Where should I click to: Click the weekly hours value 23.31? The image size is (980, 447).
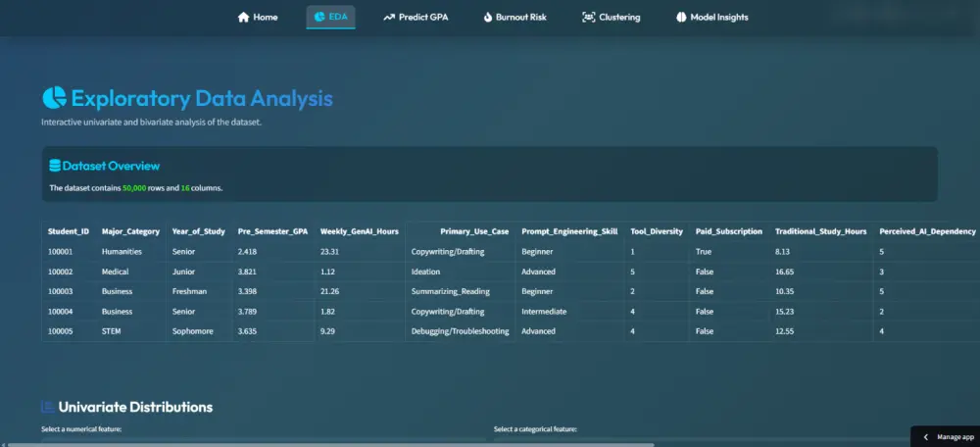click(360, 251)
